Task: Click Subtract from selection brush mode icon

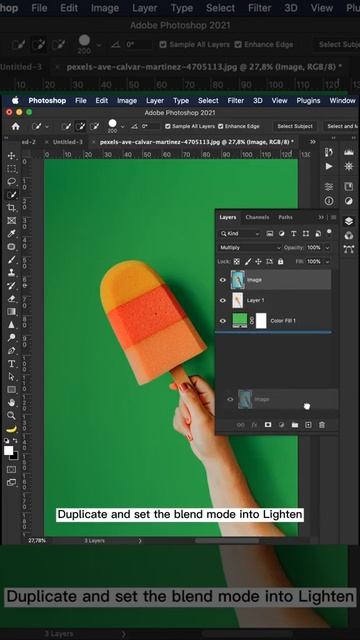Action: [94, 127]
